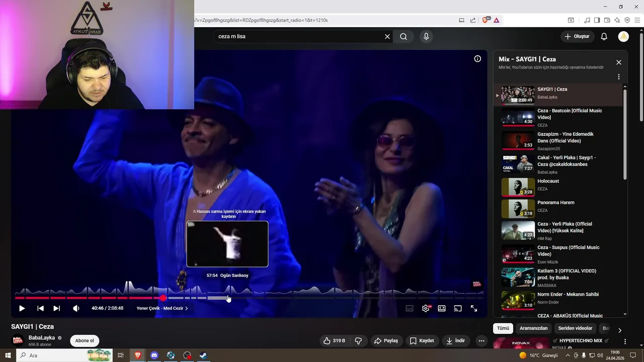Open the chapter Yener Çevik - Med Cezir

162,308
